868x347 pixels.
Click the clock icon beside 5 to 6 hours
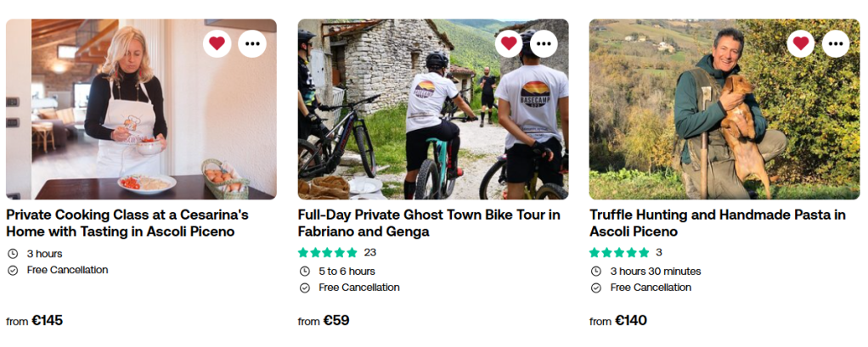(x=305, y=271)
